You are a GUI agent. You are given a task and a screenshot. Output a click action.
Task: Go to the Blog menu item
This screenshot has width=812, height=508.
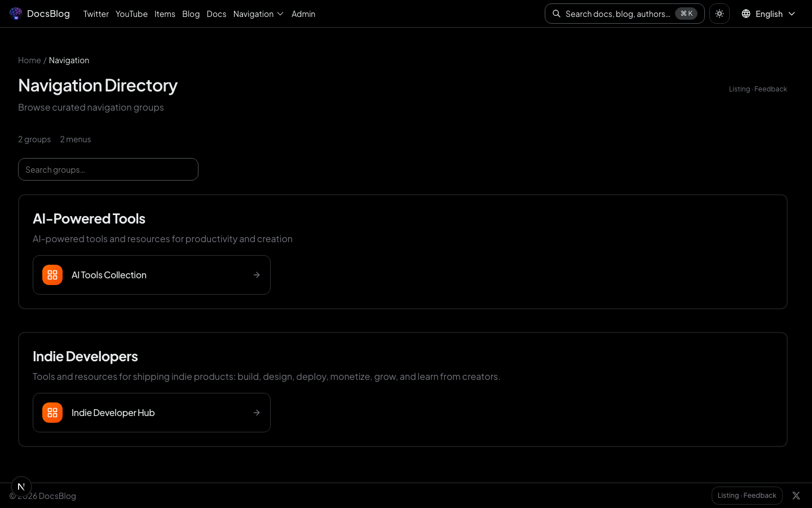click(x=191, y=14)
